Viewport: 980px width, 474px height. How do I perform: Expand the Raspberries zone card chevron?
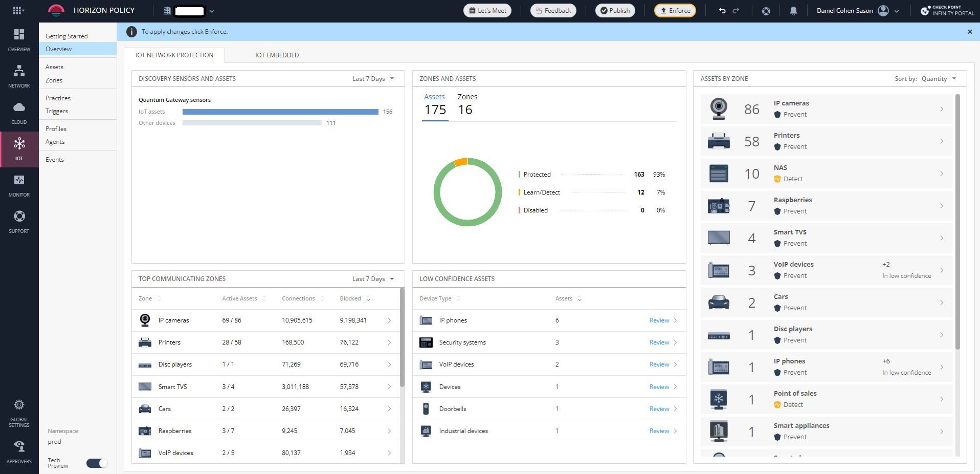click(x=942, y=206)
